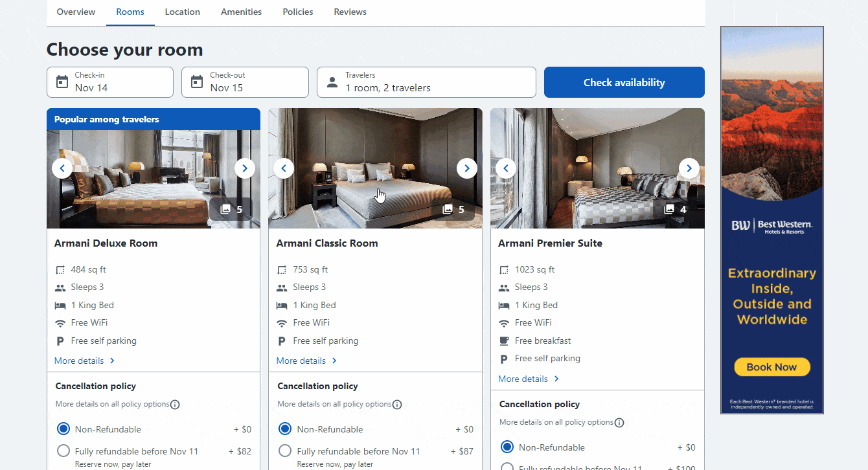Show next photo of Armani Deluxe Room

(244, 168)
